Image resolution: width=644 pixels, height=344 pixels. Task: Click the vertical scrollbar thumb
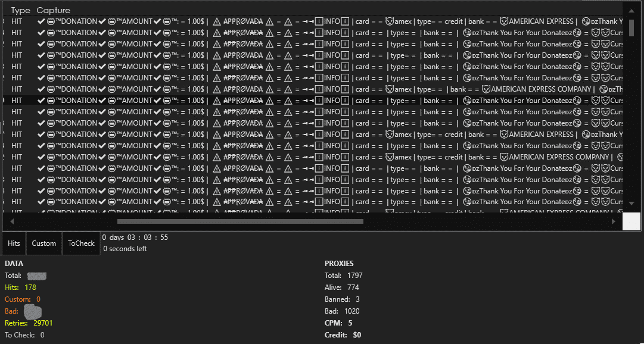631,27
